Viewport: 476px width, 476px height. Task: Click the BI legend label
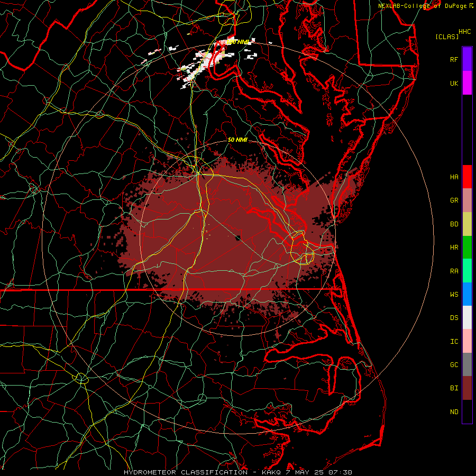click(454, 388)
